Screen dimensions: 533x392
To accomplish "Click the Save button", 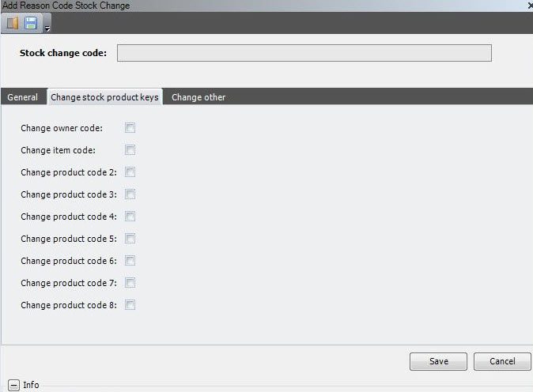I will (x=439, y=361).
